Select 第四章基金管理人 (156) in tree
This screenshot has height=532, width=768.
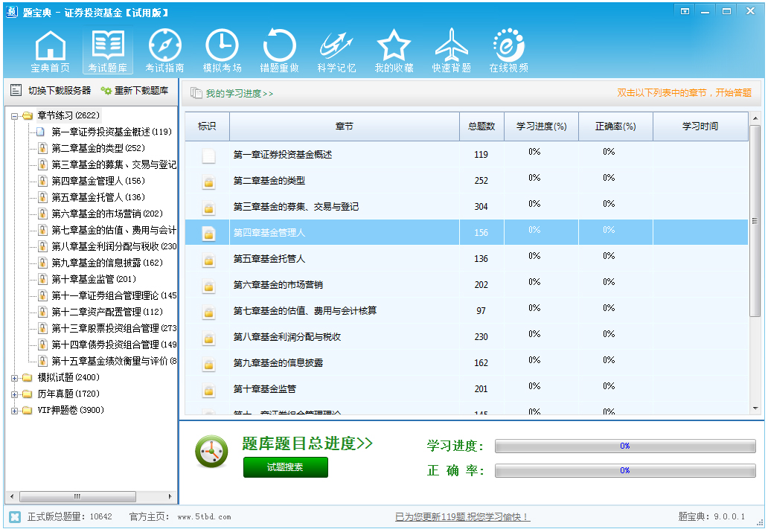[x=98, y=181]
